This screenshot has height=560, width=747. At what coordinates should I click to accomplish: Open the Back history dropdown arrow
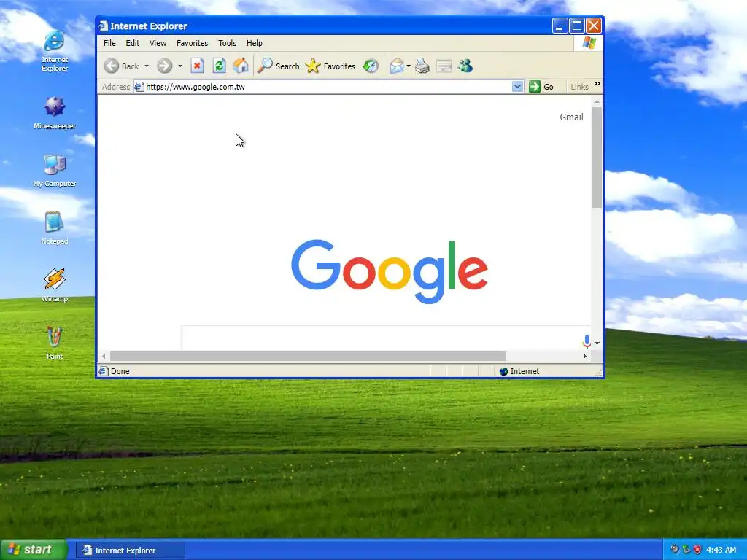click(x=147, y=66)
